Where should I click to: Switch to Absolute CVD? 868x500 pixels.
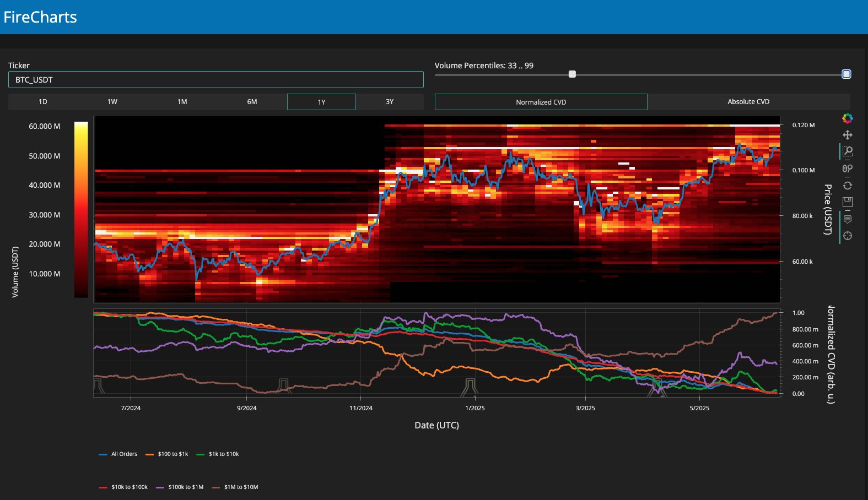pos(748,102)
